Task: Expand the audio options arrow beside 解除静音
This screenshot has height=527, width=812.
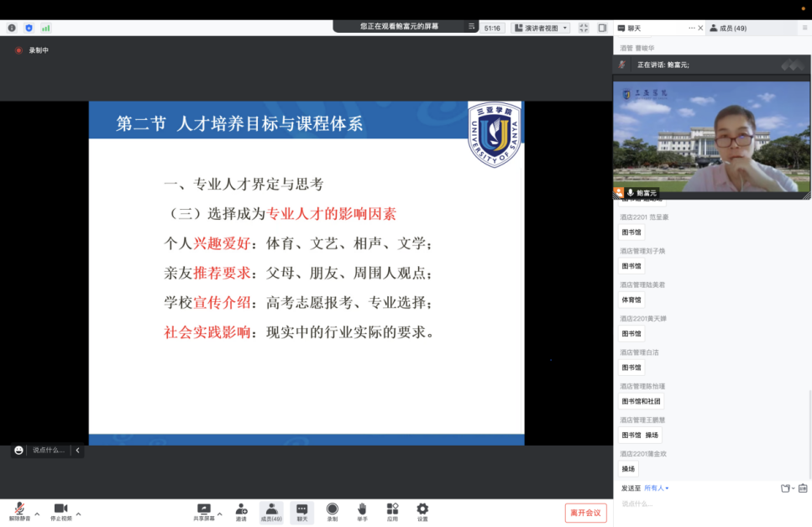Action: pos(37,514)
